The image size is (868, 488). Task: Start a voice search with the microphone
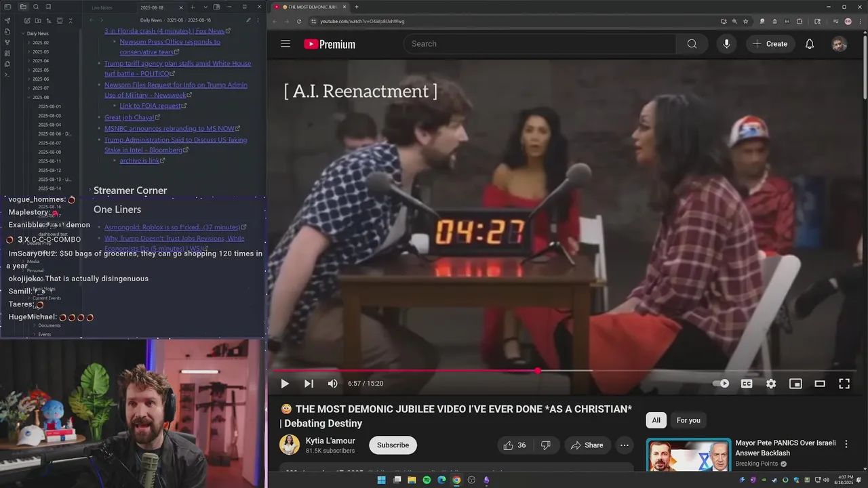click(726, 44)
